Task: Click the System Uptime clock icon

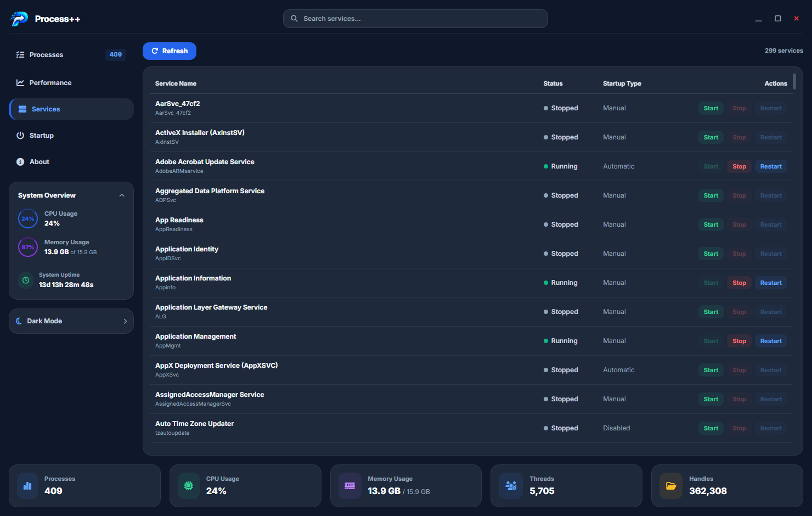Action: [26, 280]
